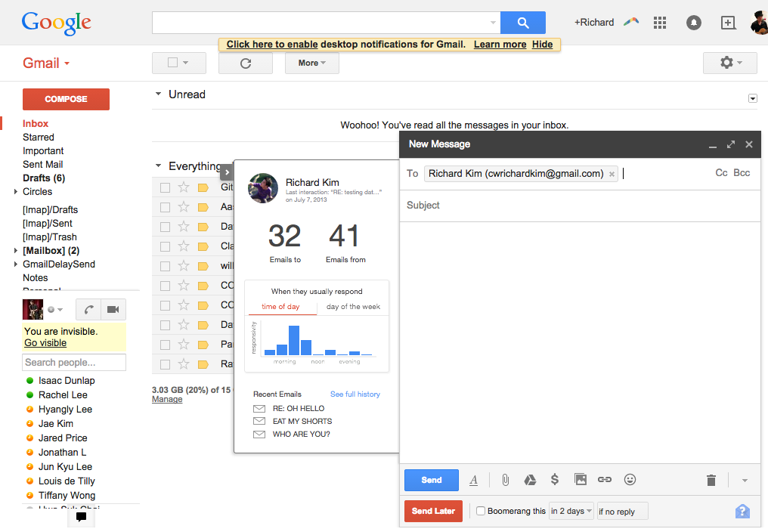768x532 pixels.
Task: Select the checkbox in the Git row
Action: point(165,187)
